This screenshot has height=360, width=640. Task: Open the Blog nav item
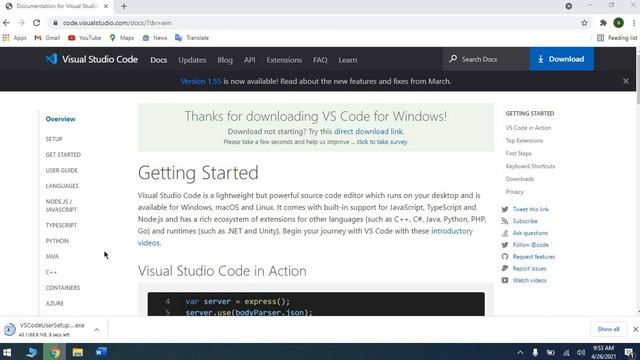click(x=225, y=60)
